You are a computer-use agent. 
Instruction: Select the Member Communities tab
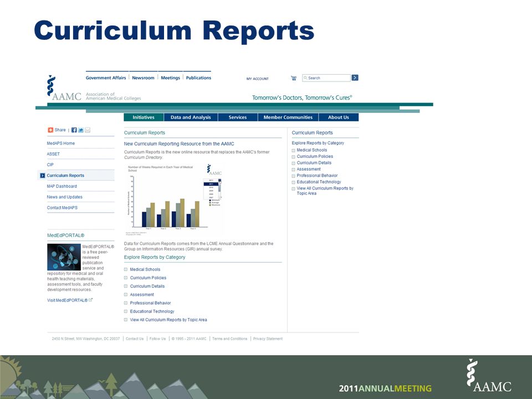[x=288, y=117]
